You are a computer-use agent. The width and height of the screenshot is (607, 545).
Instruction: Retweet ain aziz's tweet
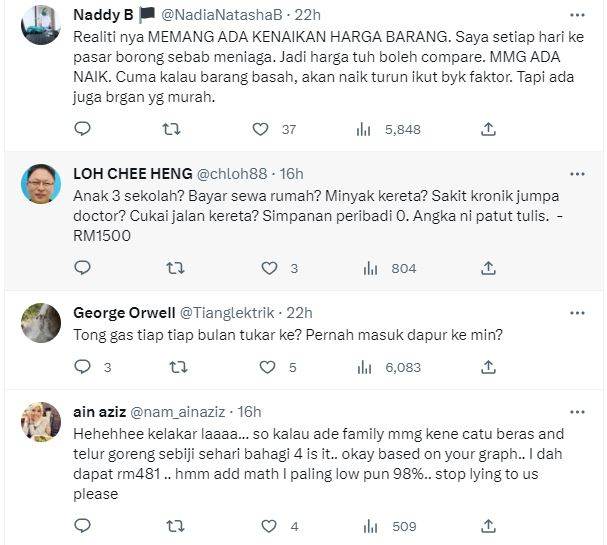pos(175,526)
